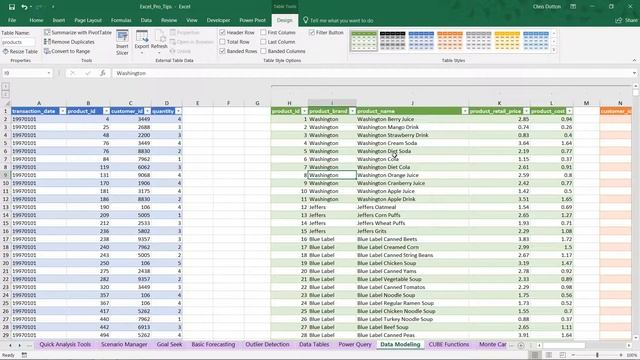The image size is (640, 360).
Task: Open the product_id filter in column B
Action: [x=106, y=111]
